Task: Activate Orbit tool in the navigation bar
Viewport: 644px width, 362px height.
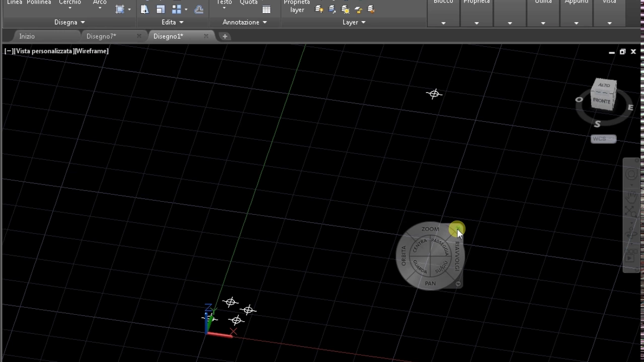Action: point(631,233)
